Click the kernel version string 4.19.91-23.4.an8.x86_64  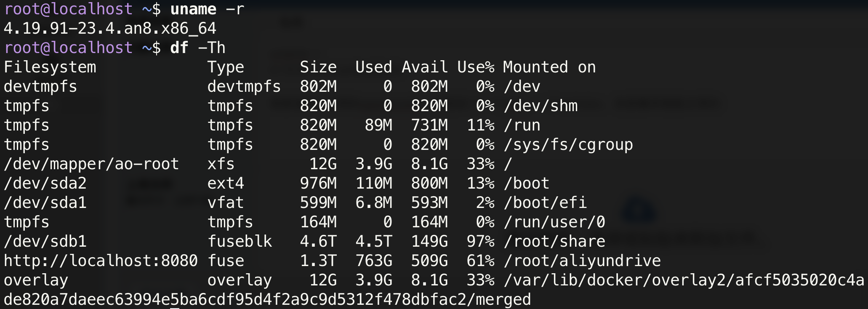[x=110, y=28]
